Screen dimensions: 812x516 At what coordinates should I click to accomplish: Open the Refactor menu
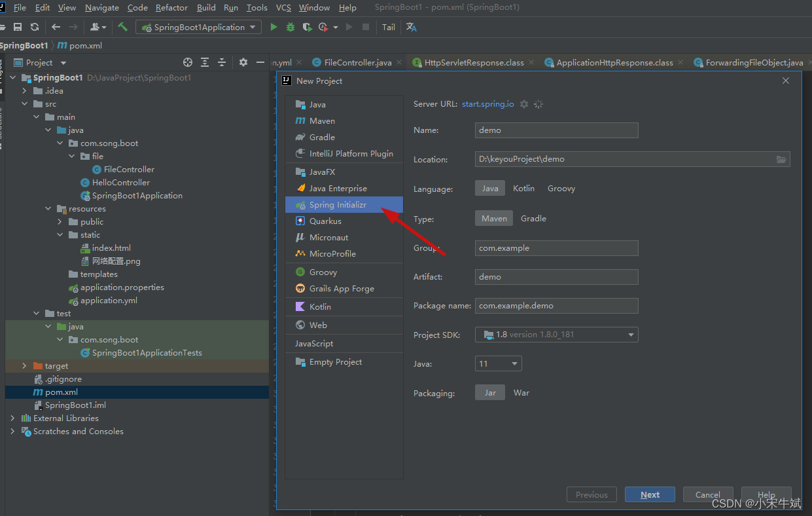171,8
